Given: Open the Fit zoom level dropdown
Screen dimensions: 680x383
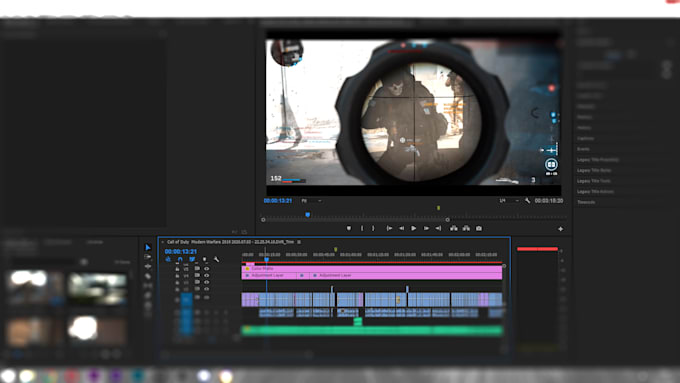Looking at the screenshot, I should coord(311,201).
